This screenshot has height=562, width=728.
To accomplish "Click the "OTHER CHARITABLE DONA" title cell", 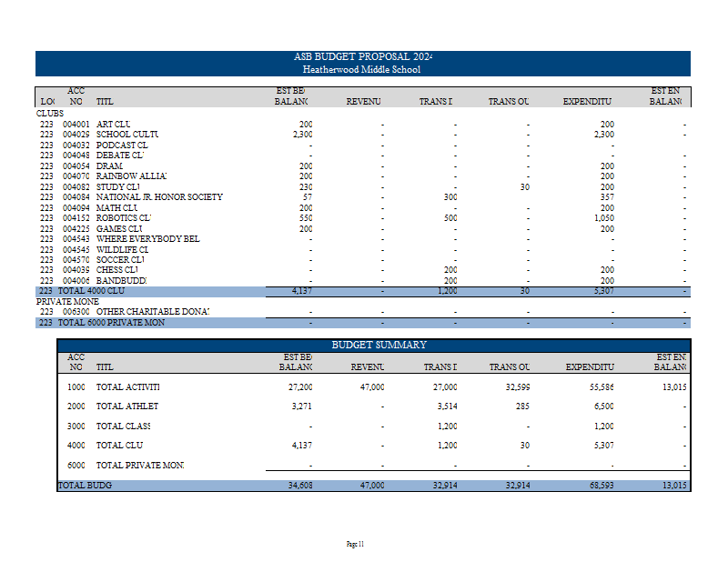I will pos(153,311).
